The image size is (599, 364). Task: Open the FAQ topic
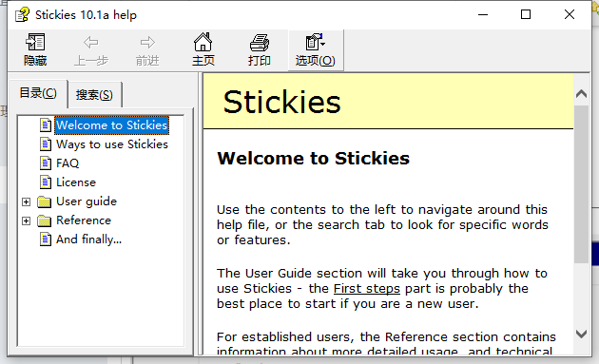tap(68, 163)
